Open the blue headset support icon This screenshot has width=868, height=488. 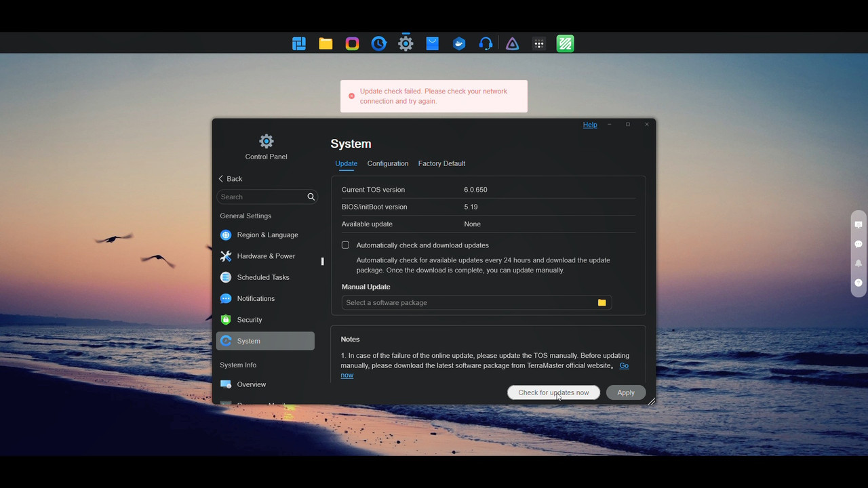click(486, 44)
